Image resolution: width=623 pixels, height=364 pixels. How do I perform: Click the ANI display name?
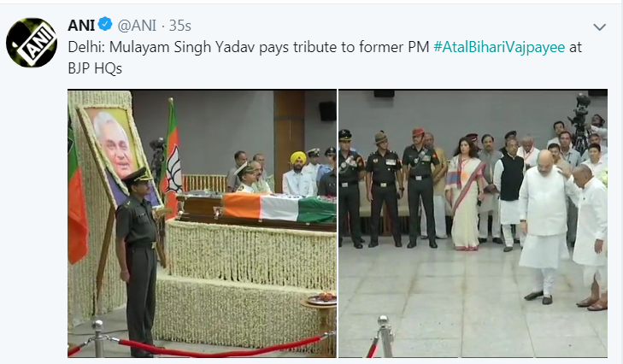(x=81, y=26)
